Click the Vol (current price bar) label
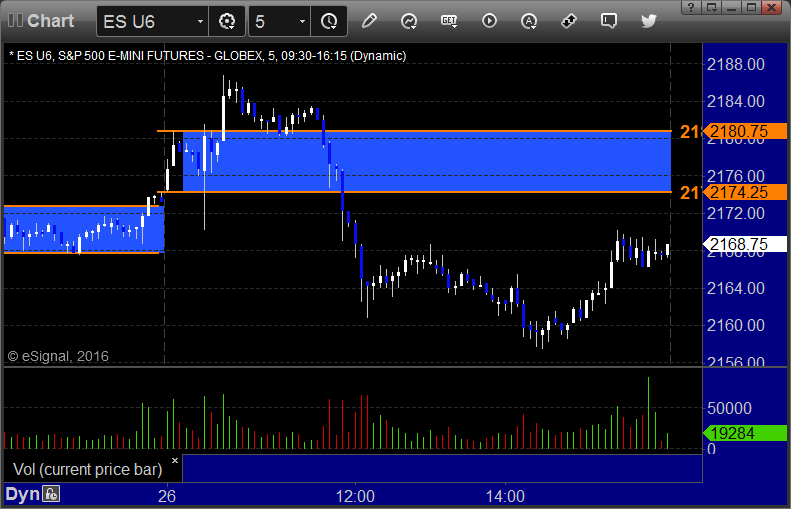791x509 pixels. point(87,469)
